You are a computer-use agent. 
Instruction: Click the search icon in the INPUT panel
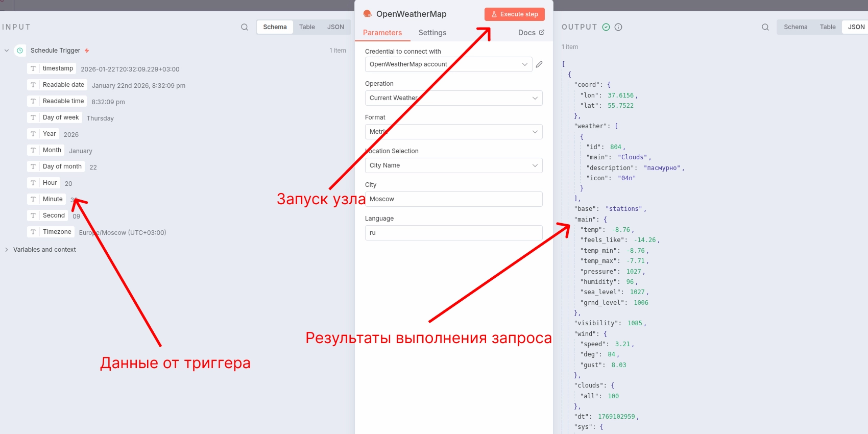(245, 27)
